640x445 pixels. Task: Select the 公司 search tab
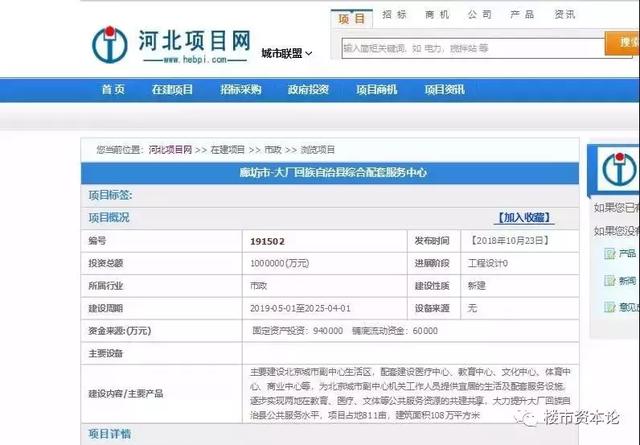[x=479, y=16]
